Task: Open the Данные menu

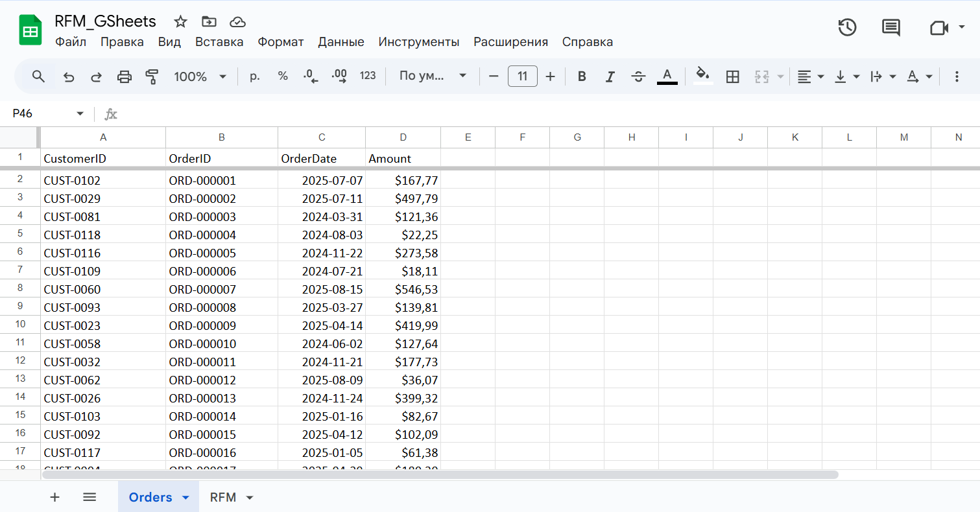Action: tap(341, 42)
